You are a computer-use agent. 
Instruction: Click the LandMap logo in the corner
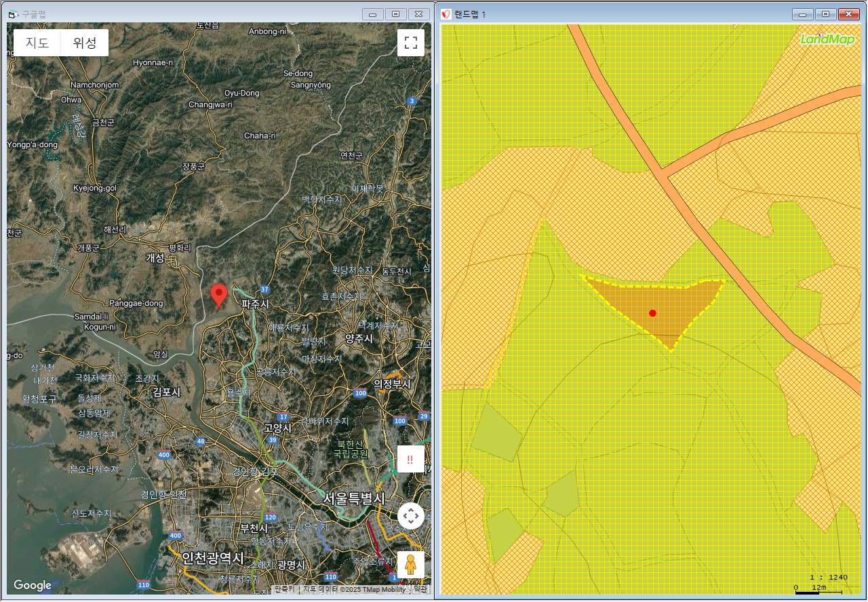pyautogui.click(x=827, y=39)
